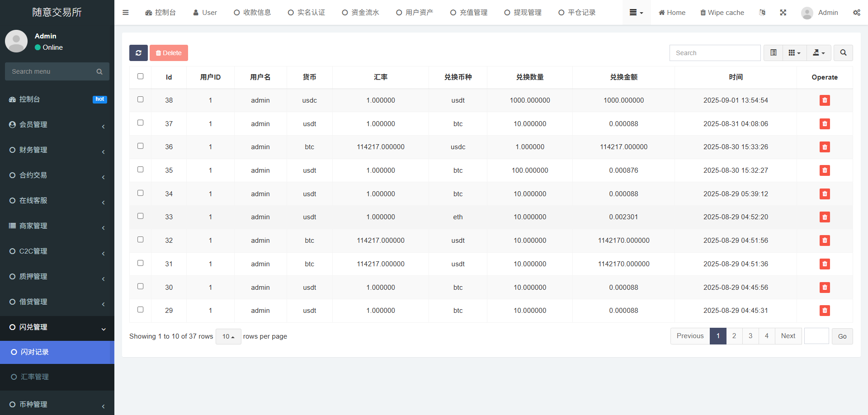Screen dimensions: 868x415
Task: Open the rows per page dropdown
Action: point(228,336)
